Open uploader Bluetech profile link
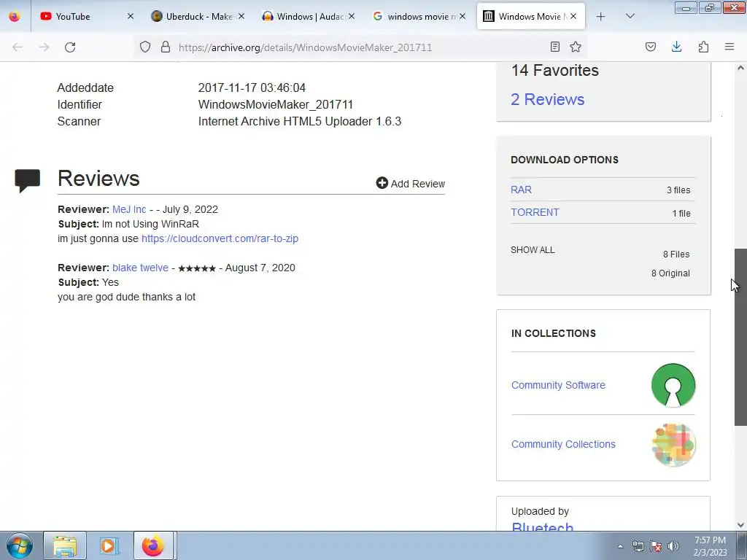Viewport: 747px width, 560px height. pyautogui.click(x=542, y=526)
